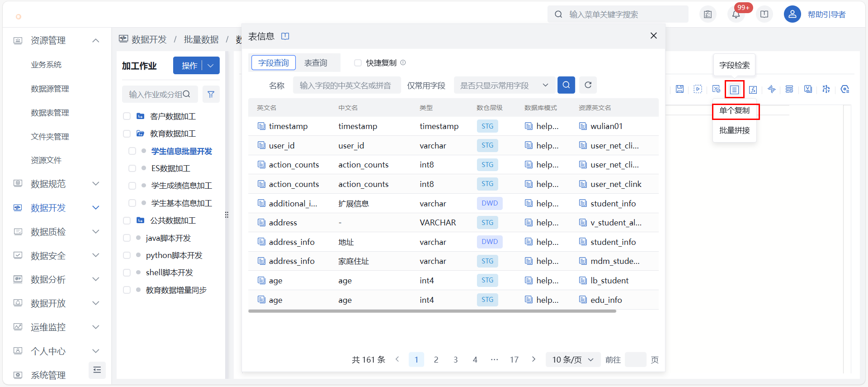Click the save icon in editor toolbar
The image size is (868, 387).
coord(679,89)
